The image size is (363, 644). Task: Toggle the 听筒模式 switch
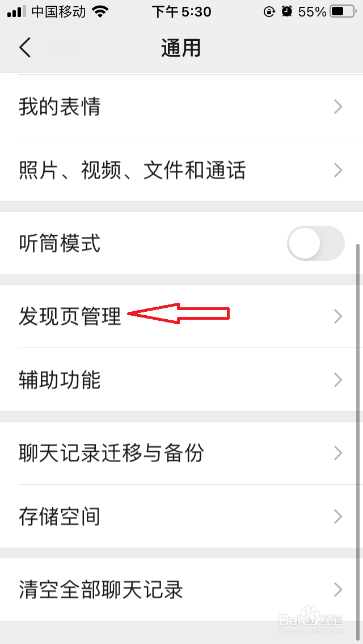pyautogui.click(x=316, y=243)
